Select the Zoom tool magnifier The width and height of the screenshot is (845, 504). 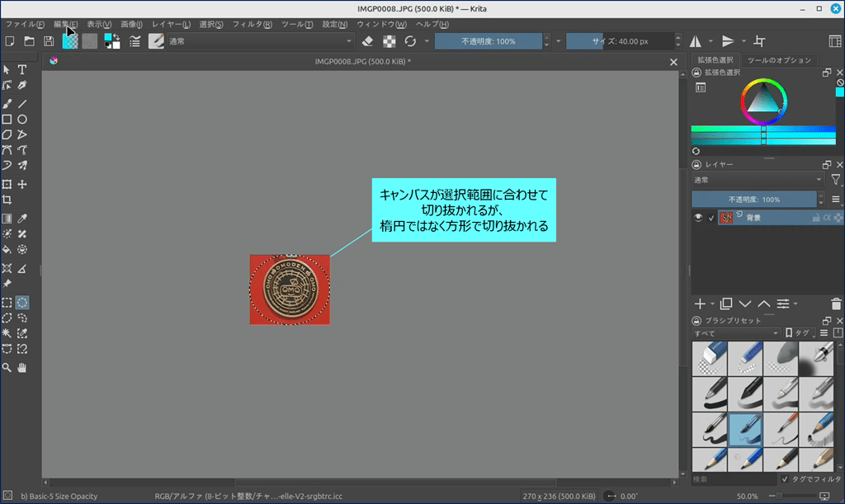(x=7, y=367)
